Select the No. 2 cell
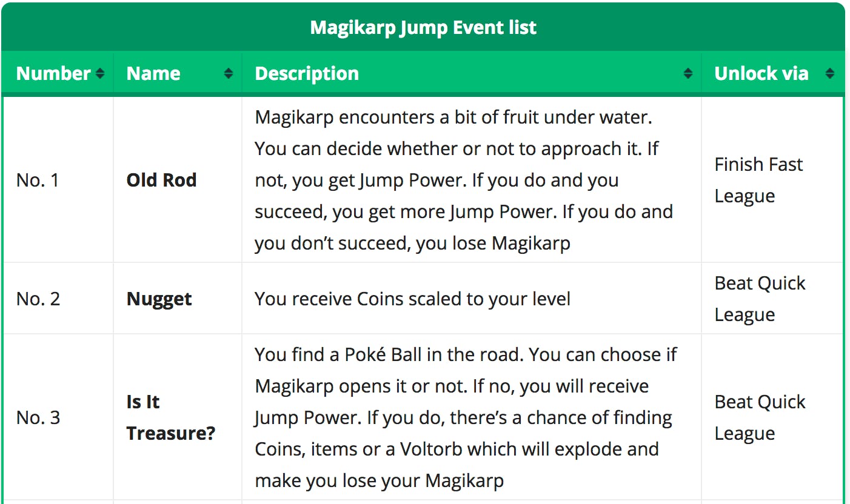 pos(38,299)
